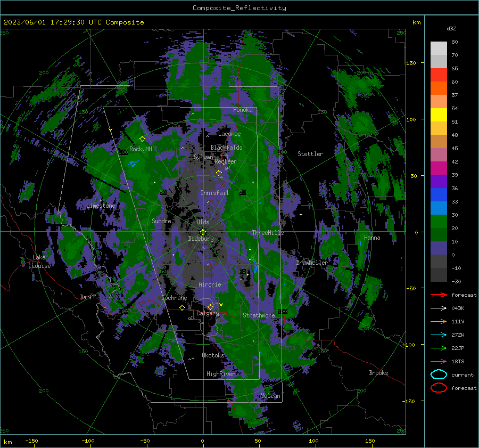This screenshot has height=448, width=479.
Task: Click the Limestone label
Action: [101, 206]
